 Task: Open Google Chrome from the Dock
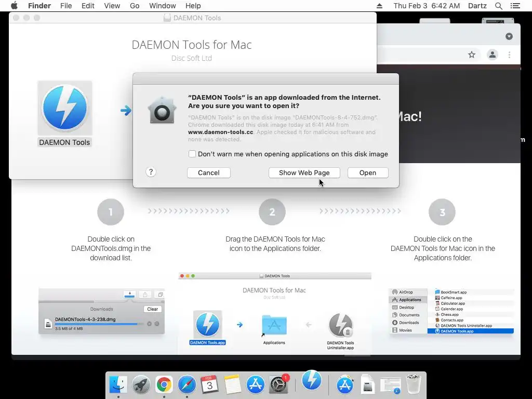tap(164, 385)
